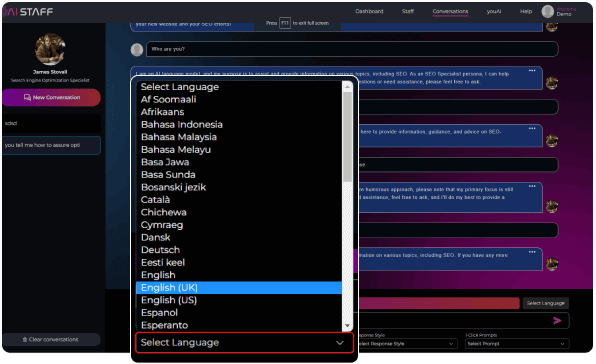The width and height of the screenshot is (596, 364).
Task: Open the Staff menu item
Action: [408, 11]
